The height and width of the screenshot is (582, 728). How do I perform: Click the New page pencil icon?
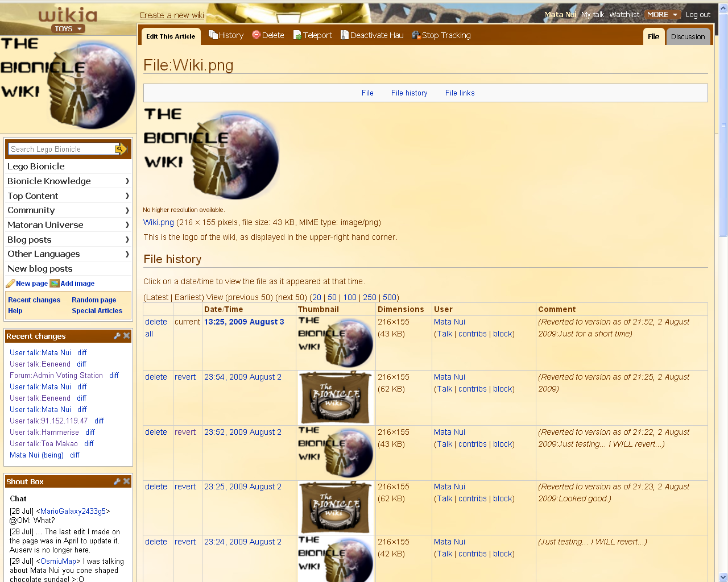[10, 284]
